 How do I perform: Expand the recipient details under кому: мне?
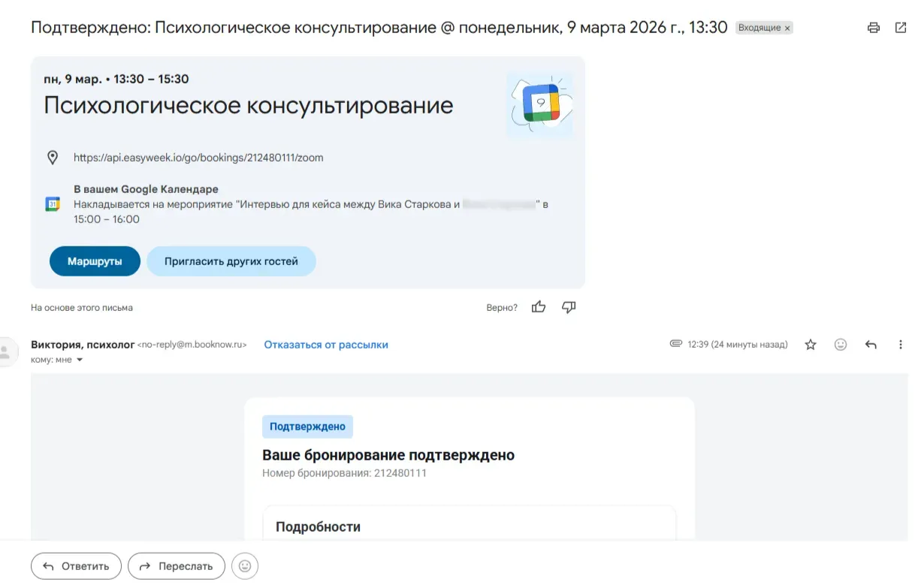pyautogui.click(x=80, y=360)
